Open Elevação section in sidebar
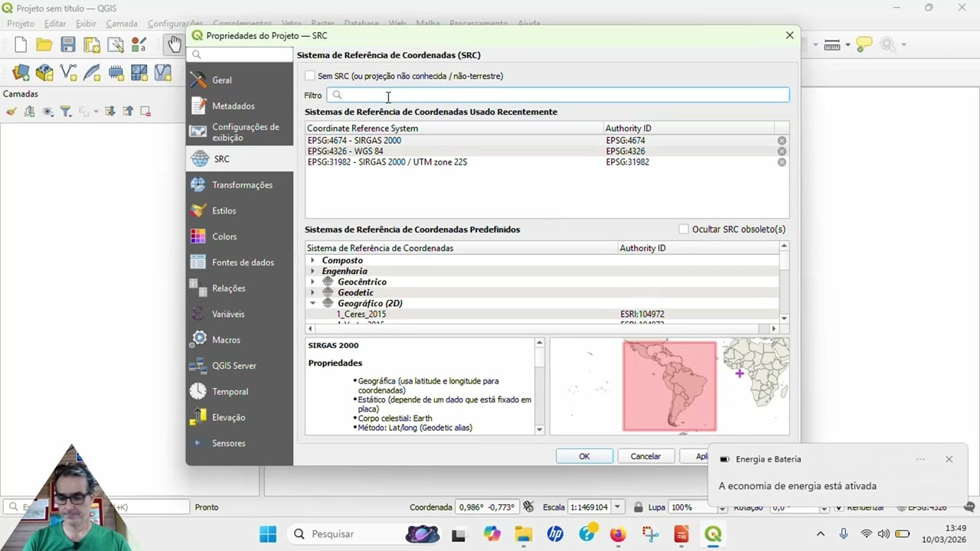Screen dimensions: 980x551 [x=240, y=417]
